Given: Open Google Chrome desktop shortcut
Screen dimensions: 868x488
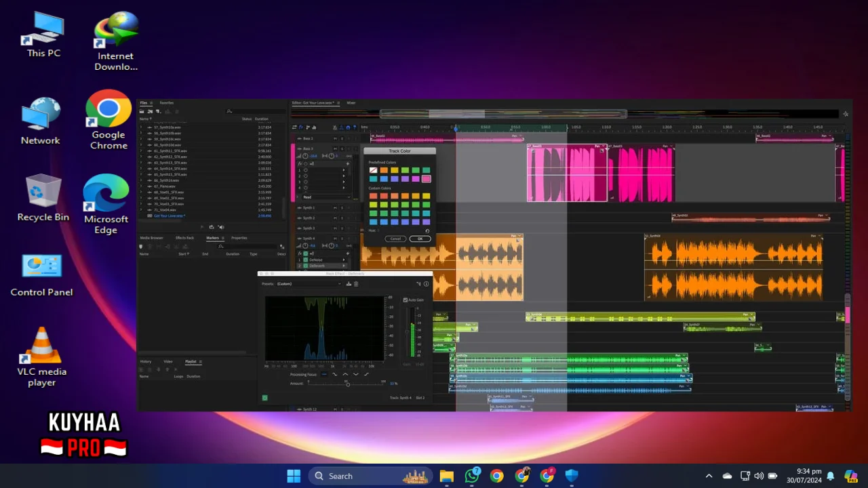Looking at the screenshot, I should [108, 121].
